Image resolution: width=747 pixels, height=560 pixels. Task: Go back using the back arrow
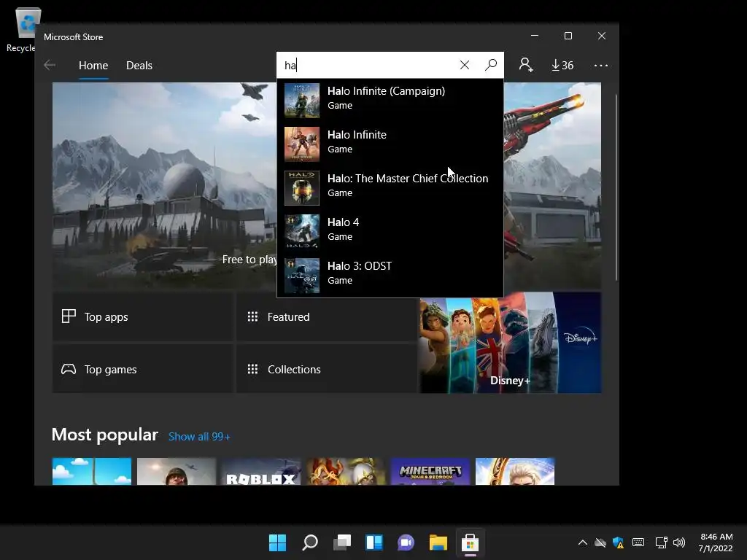(50, 65)
